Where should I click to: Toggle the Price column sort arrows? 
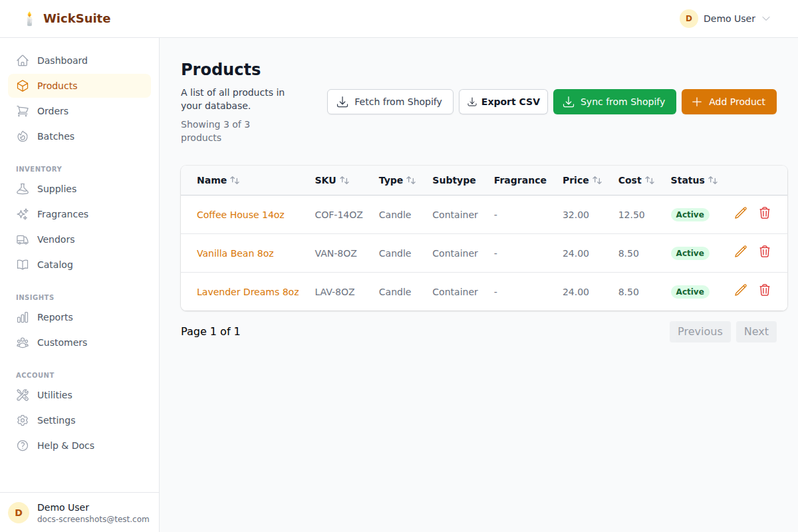tap(598, 180)
